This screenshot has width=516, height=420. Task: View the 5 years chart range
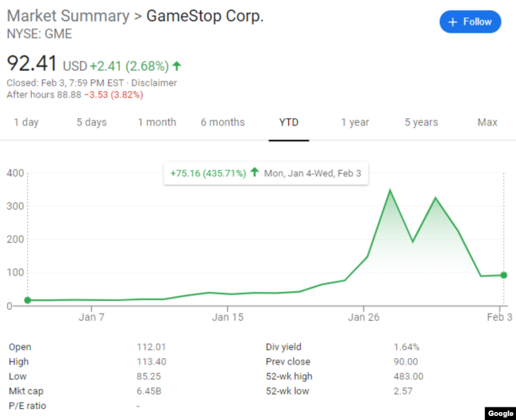pyautogui.click(x=421, y=122)
